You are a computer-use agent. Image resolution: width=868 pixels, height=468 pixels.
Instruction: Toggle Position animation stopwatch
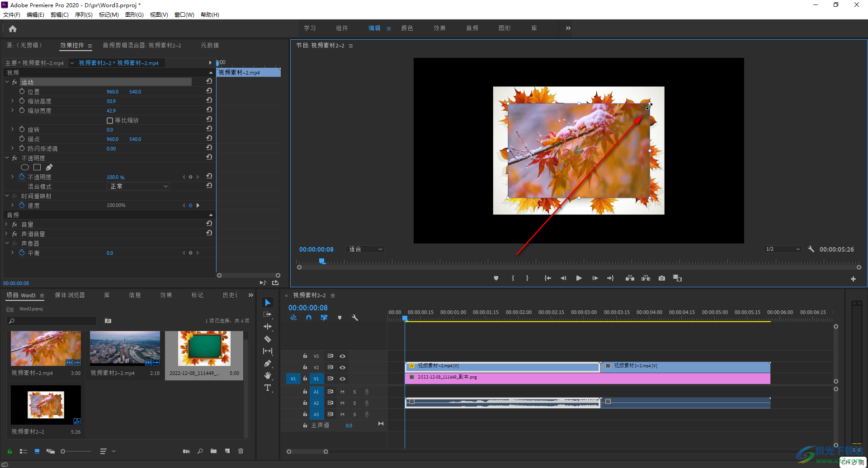22,91
